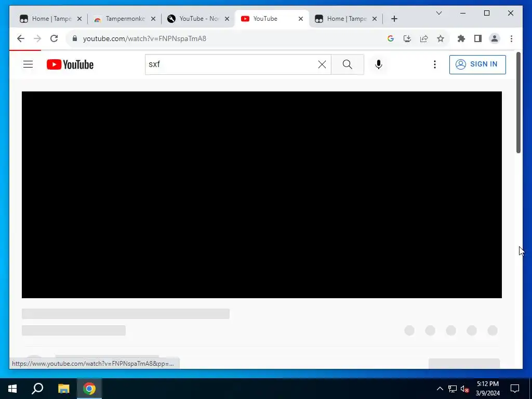Open Windows taskbar search
Image resolution: width=532 pixels, height=399 pixels.
pyautogui.click(x=37, y=389)
